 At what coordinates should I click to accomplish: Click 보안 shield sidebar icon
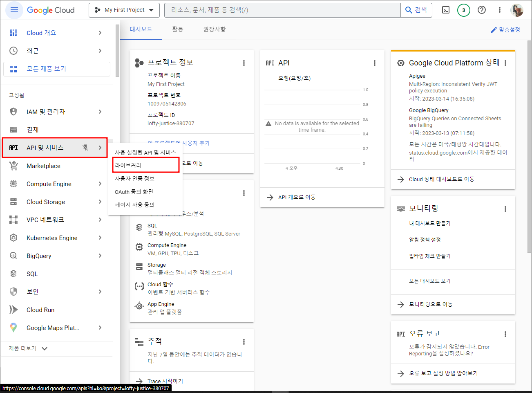coord(13,292)
